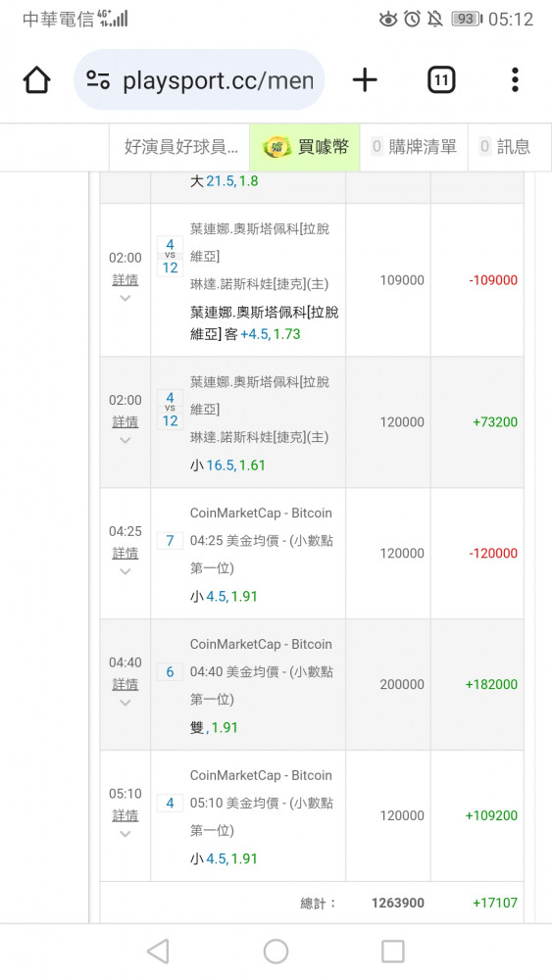Open 詳情 link for the 04:25 bet
Viewport: 552px width, 980px height.
coord(125,553)
